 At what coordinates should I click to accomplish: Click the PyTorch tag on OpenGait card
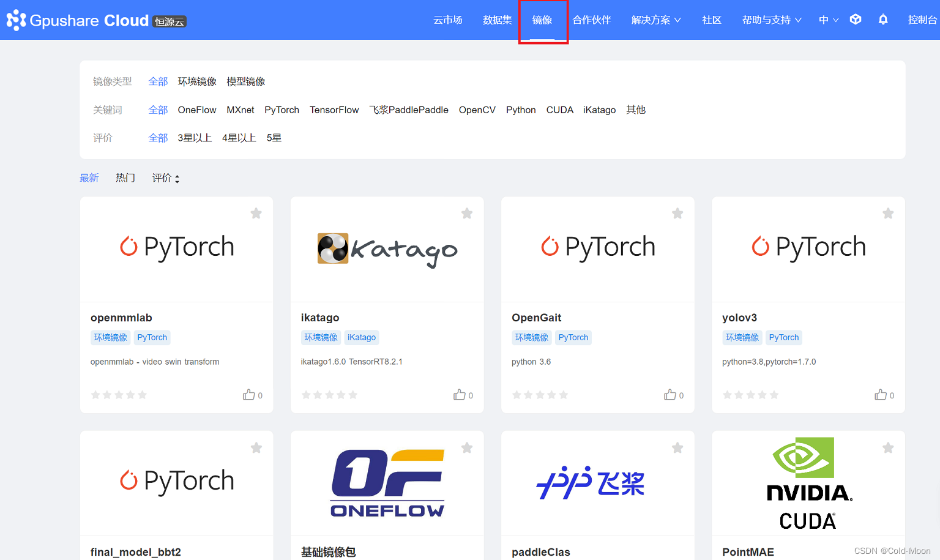pos(573,337)
